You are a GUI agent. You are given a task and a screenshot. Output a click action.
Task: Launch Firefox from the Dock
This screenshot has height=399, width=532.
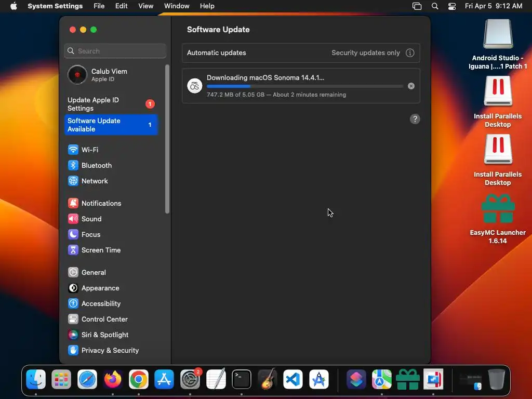[x=113, y=379]
